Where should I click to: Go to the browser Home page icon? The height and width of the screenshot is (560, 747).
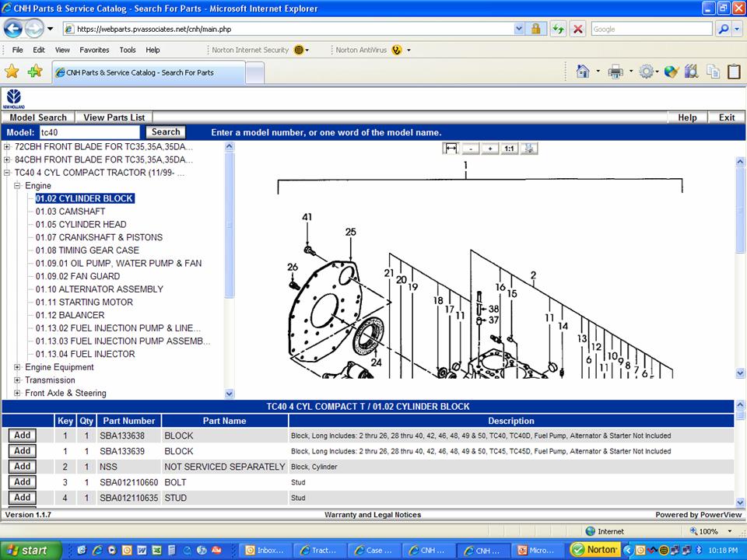582,72
